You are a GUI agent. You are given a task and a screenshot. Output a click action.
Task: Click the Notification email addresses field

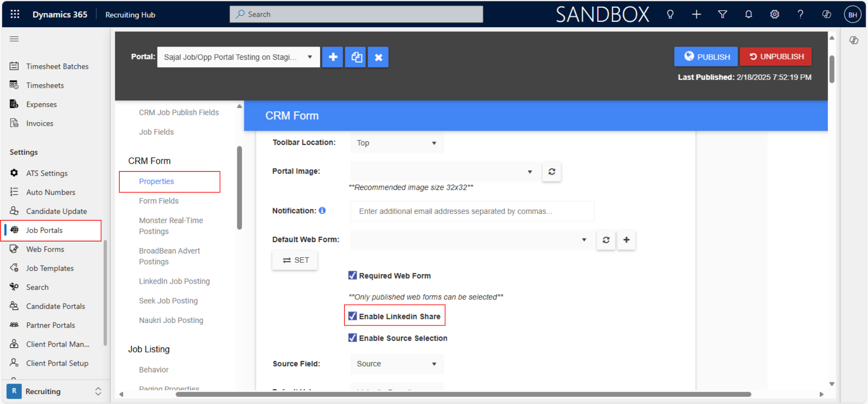[x=472, y=211]
